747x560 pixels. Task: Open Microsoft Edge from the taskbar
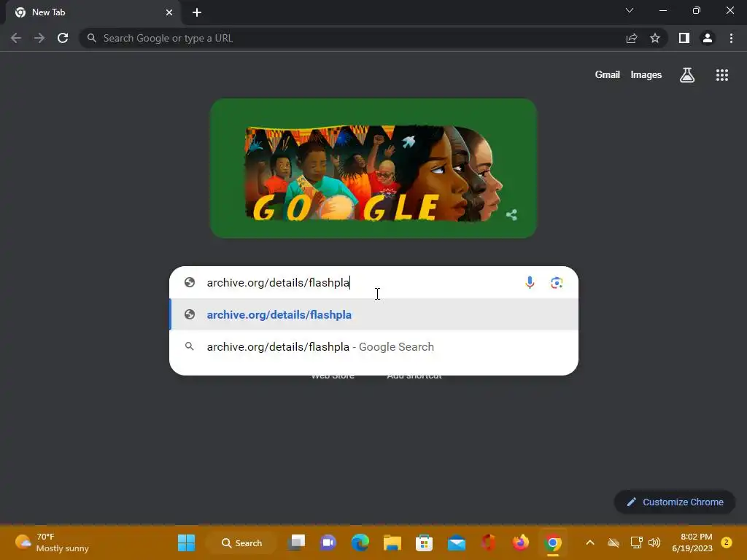tap(360, 542)
